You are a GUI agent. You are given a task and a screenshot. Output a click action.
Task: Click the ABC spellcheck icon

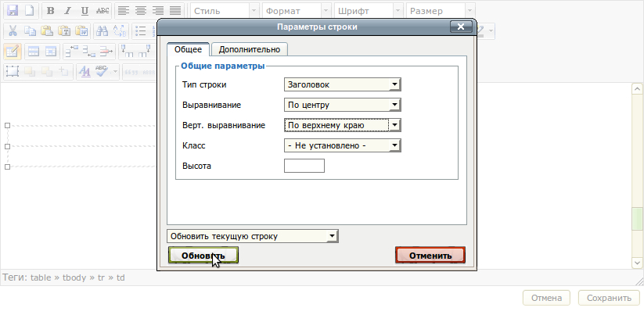(x=102, y=71)
